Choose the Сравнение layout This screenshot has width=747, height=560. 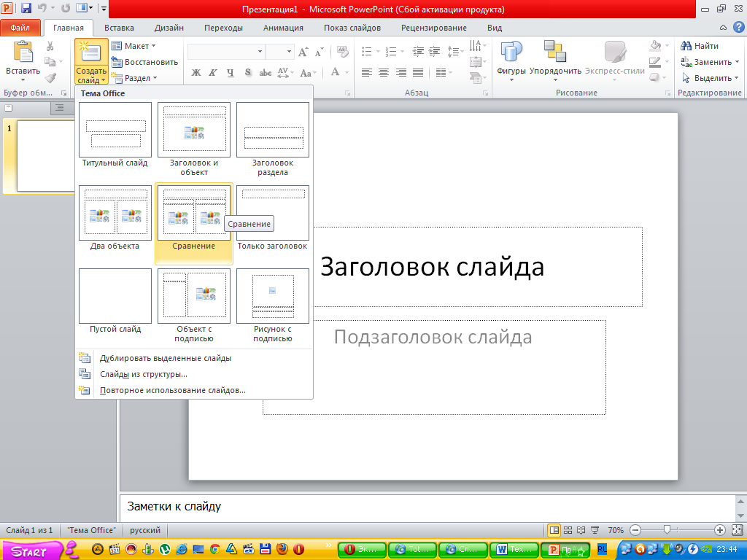(x=194, y=223)
